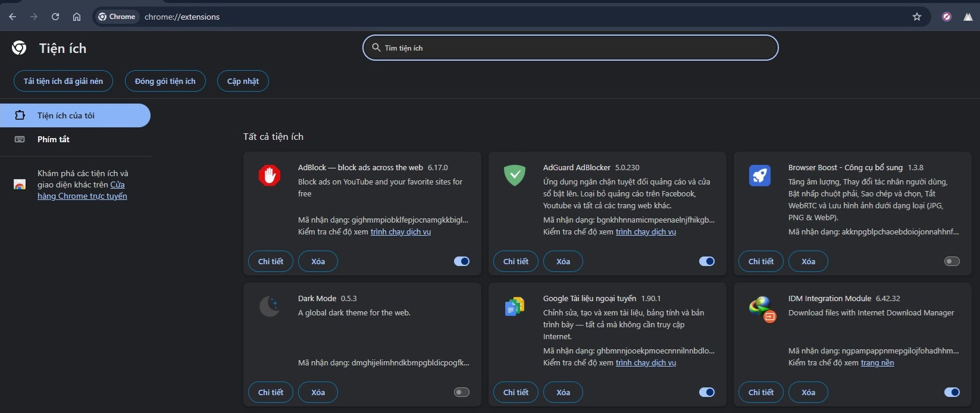The width and height of the screenshot is (980, 413).
Task: Click the Browser Boost rocket icon
Action: pyautogui.click(x=760, y=176)
